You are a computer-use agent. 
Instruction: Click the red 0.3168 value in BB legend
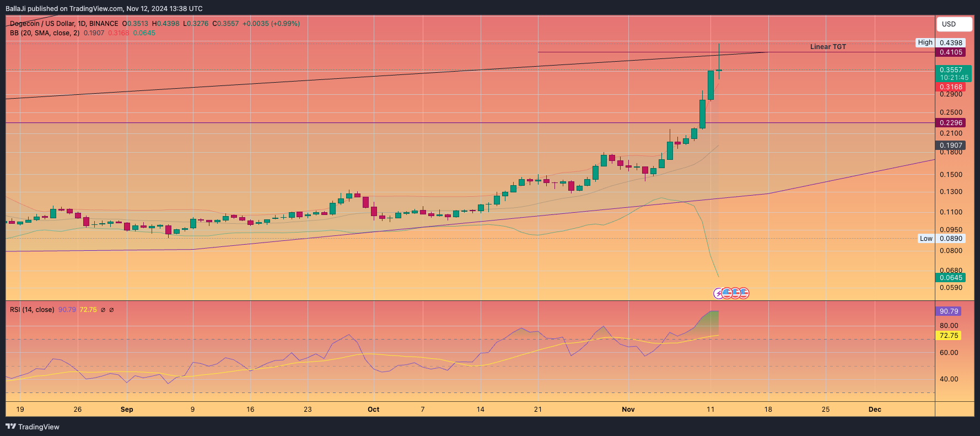[x=119, y=33]
